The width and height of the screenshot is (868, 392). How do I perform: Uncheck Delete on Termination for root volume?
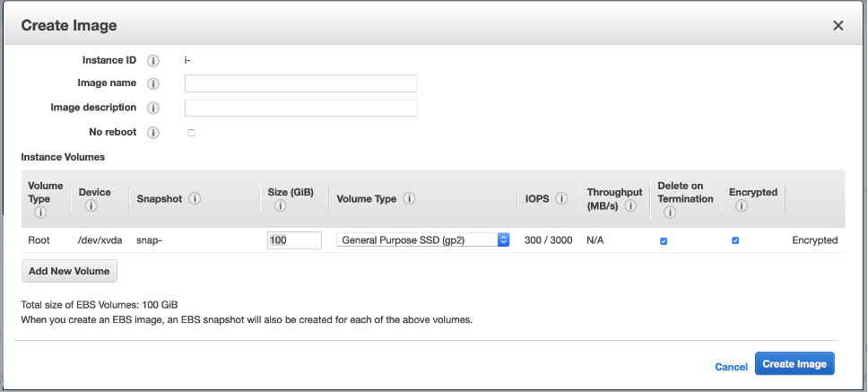pyautogui.click(x=664, y=240)
